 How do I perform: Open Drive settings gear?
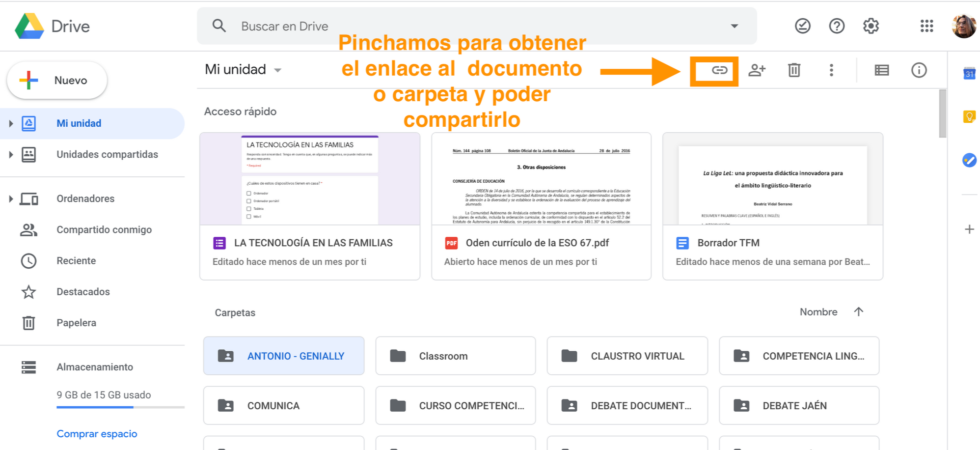[871, 26]
